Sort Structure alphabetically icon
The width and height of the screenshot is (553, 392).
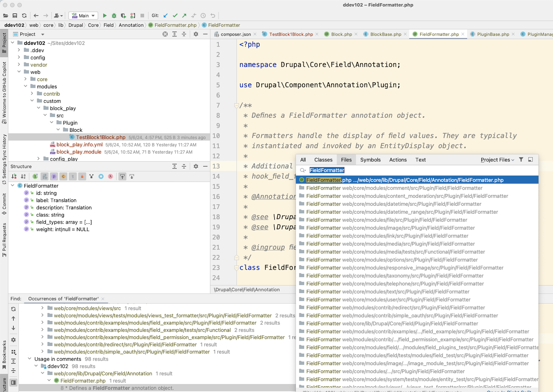[x=23, y=176]
